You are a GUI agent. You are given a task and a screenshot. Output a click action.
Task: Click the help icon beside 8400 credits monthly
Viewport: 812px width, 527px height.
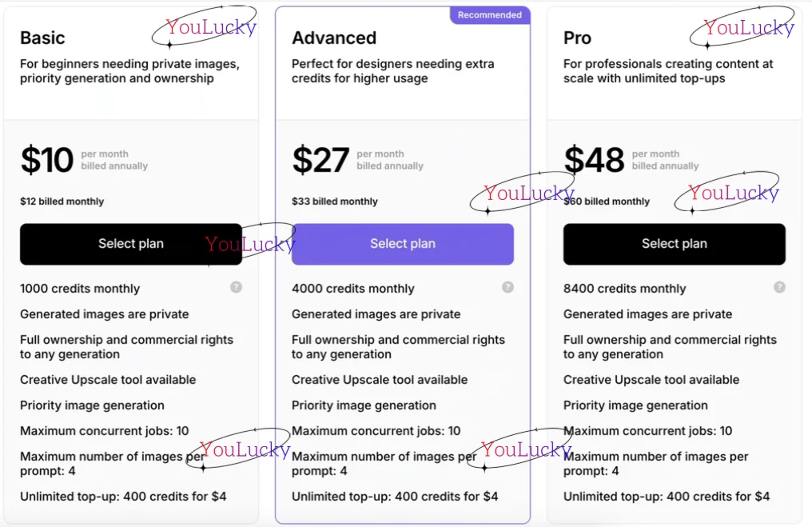coord(779,287)
